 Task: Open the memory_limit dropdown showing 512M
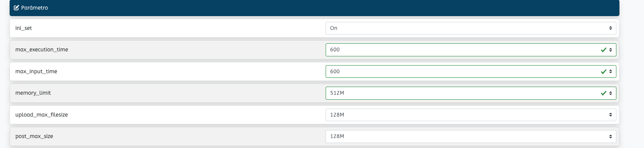pyautogui.click(x=471, y=93)
